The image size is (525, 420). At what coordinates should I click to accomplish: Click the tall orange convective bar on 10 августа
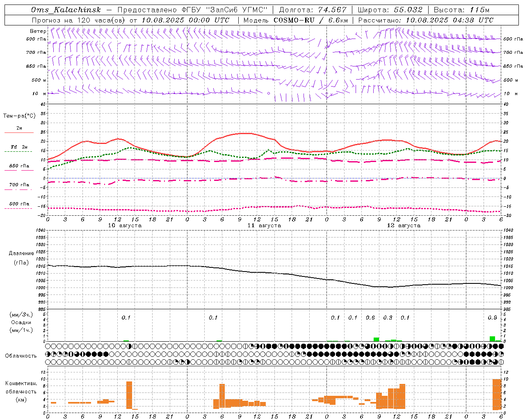click(129, 395)
